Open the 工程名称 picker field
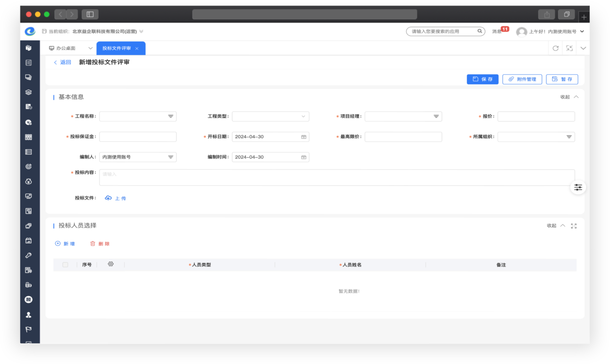Image resolution: width=610 pixels, height=364 pixels. click(x=138, y=116)
